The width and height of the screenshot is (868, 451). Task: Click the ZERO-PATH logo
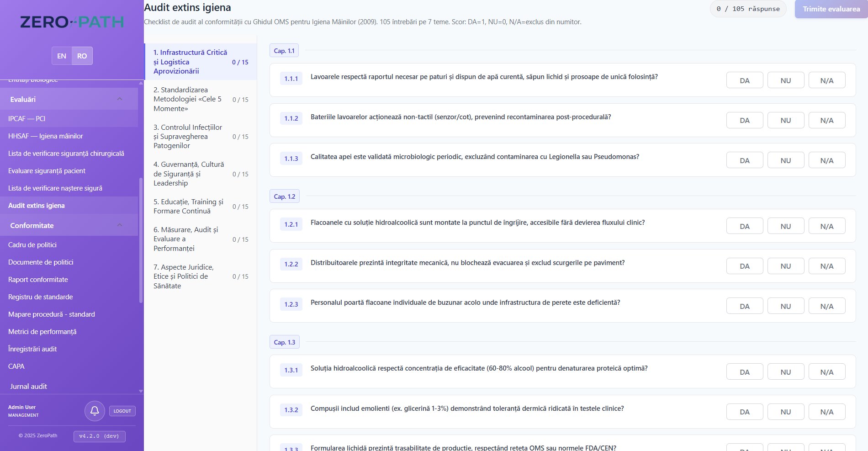pos(72,21)
